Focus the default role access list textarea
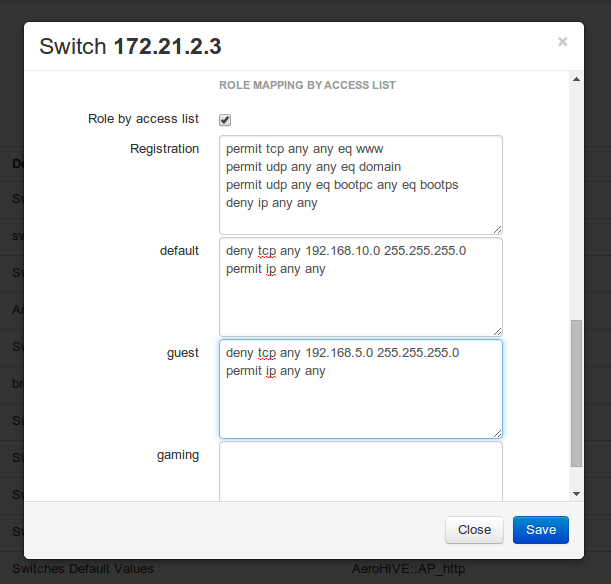The image size is (611, 584). (x=360, y=287)
